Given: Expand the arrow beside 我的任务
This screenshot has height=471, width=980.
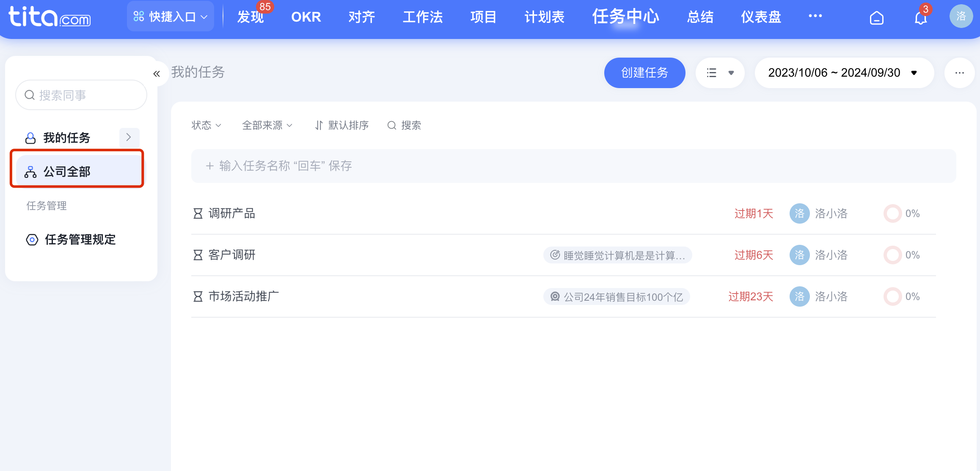Looking at the screenshot, I should (x=129, y=137).
